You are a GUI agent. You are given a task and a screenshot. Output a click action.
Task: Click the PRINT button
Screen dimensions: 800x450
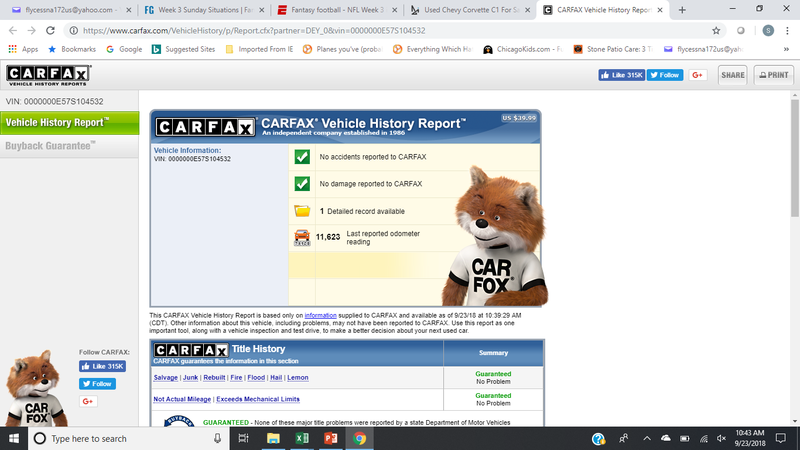[x=774, y=75]
